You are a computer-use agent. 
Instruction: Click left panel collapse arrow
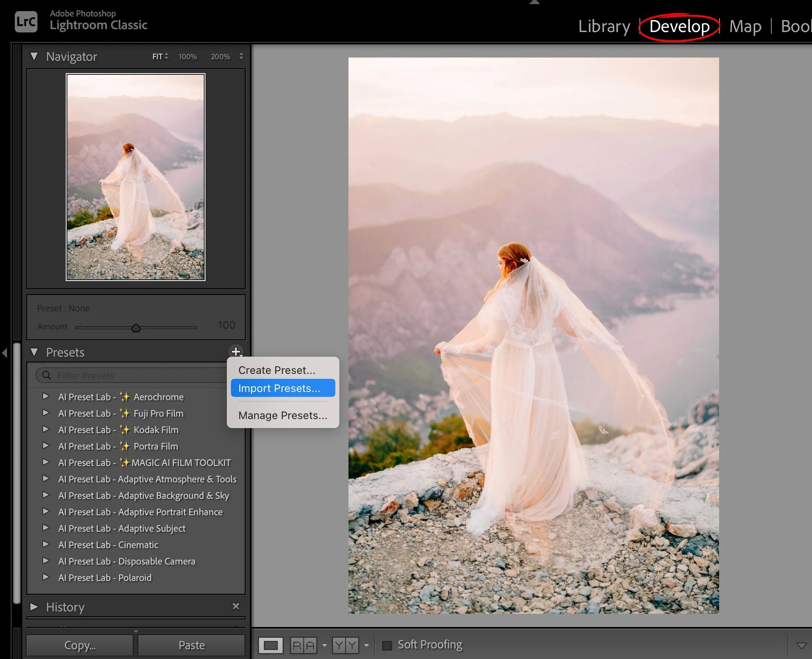tap(5, 353)
